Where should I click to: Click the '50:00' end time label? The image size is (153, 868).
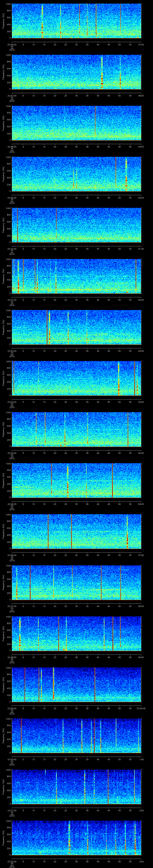pyautogui.click(x=141, y=197)
